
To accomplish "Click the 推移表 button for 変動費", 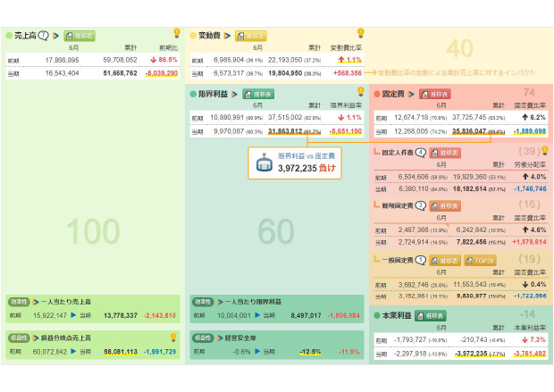I will pyautogui.click(x=254, y=37).
